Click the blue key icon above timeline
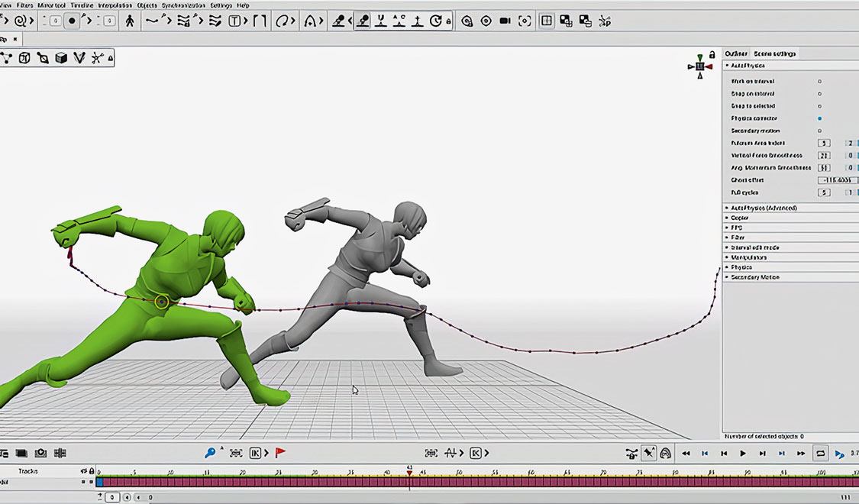 pyautogui.click(x=210, y=453)
